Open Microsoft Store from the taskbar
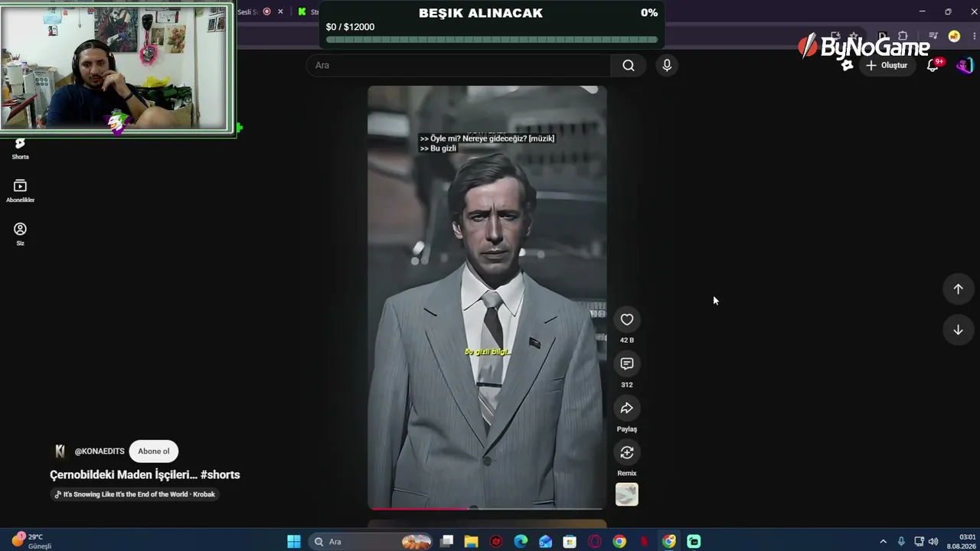This screenshot has height=551, width=980. (x=570, y=542)
